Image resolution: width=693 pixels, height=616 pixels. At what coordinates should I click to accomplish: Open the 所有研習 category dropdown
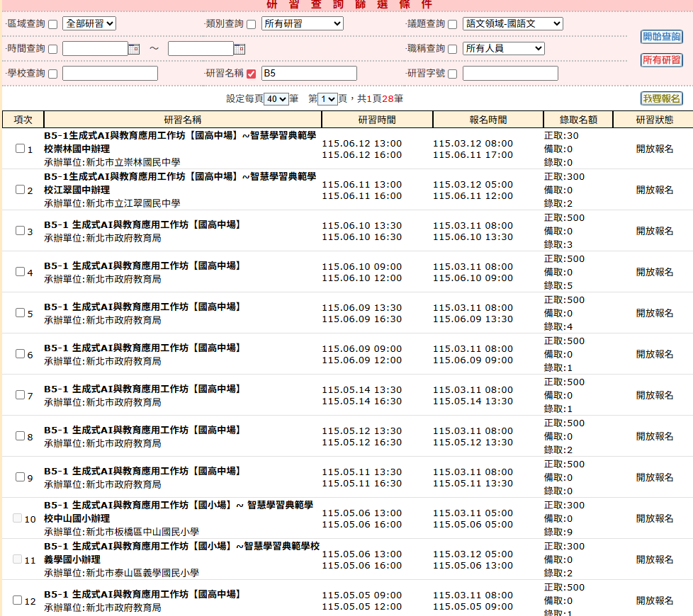(302, 23)
